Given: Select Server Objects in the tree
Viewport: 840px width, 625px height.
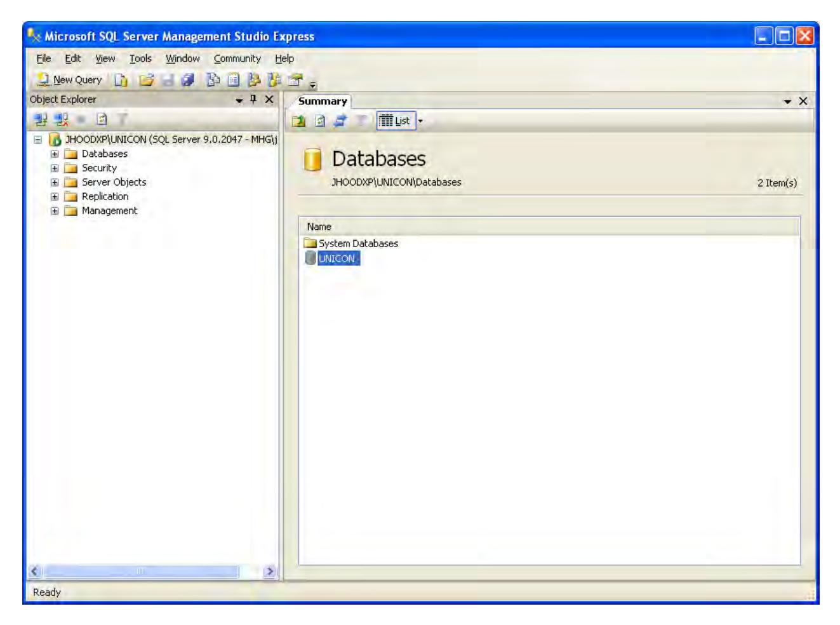Looking at the screenshot, I should click(x=114, y=182).
